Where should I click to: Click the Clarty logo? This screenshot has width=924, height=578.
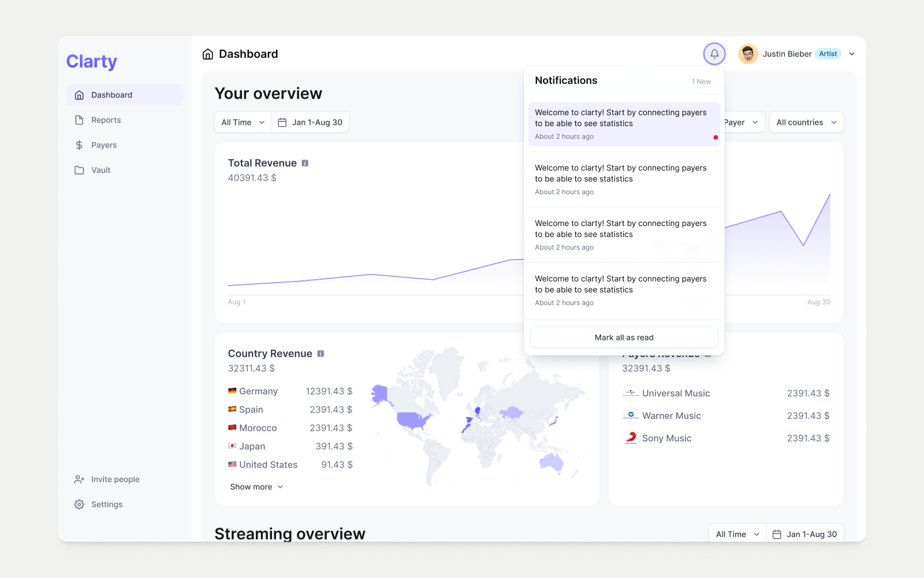point(92,61)
